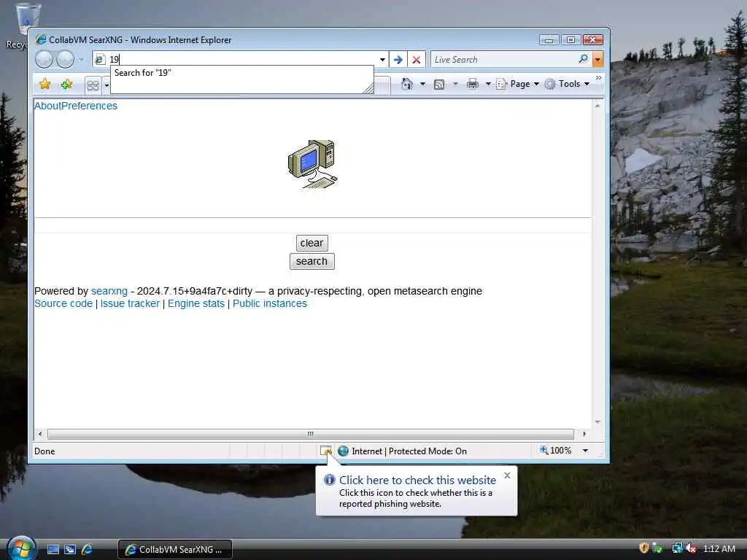
Task: Launch Internet Explorer from quick launch
Action: point(88,550)
